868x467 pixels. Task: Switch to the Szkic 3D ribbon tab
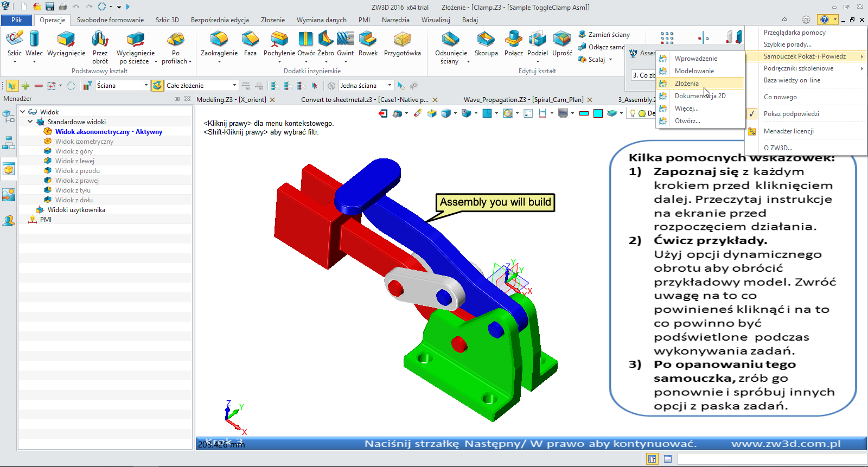coord(167,20)
